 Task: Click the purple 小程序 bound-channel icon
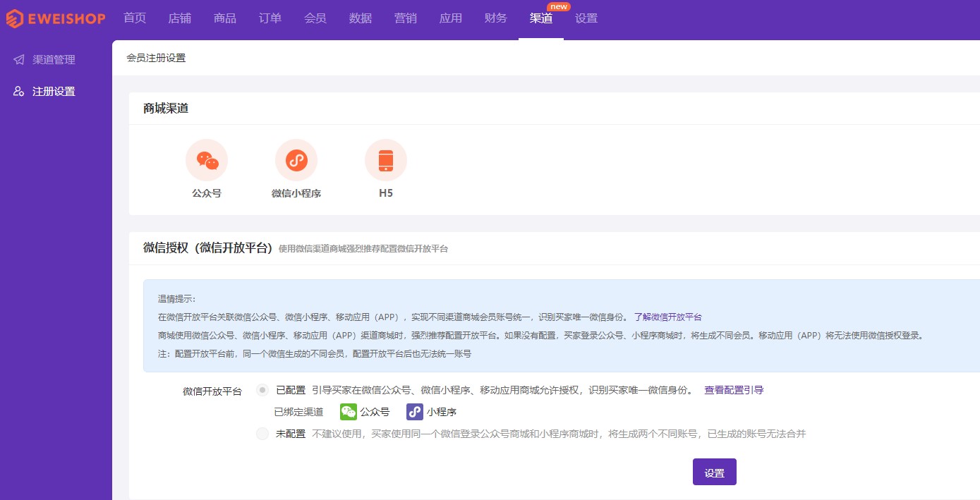(415, 412)
